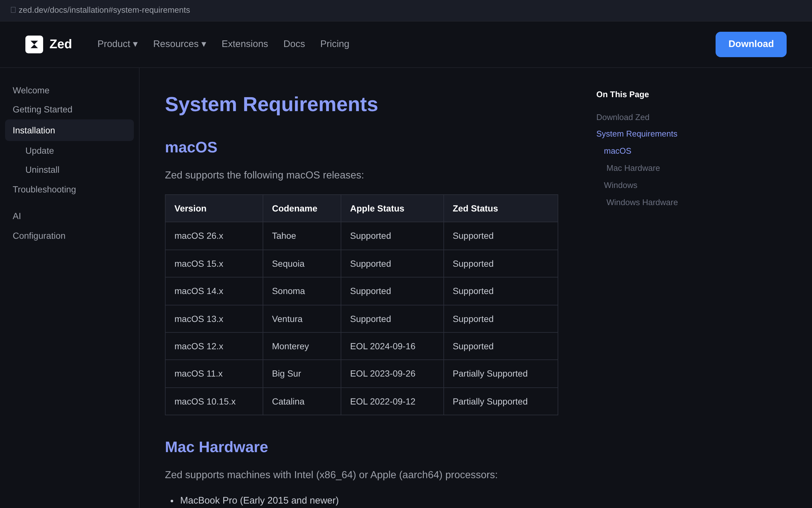
Task: Click the MacBook Pro Early 2015 bullet
Action: click(259, 500)
